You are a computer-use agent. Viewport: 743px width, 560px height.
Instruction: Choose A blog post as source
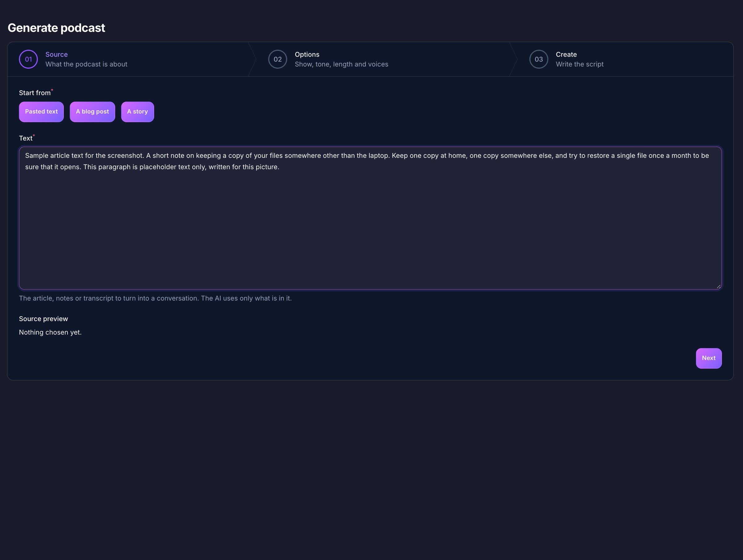point(92,112)
